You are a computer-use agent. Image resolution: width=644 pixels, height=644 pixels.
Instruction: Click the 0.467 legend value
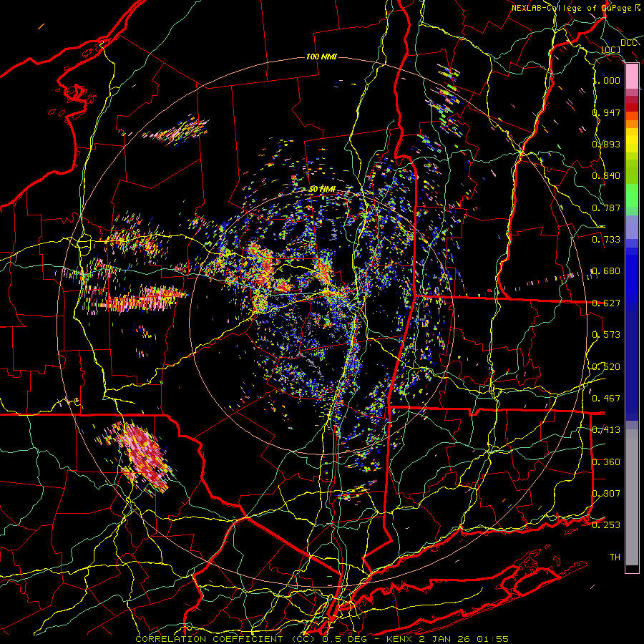(x=606, y=399)
